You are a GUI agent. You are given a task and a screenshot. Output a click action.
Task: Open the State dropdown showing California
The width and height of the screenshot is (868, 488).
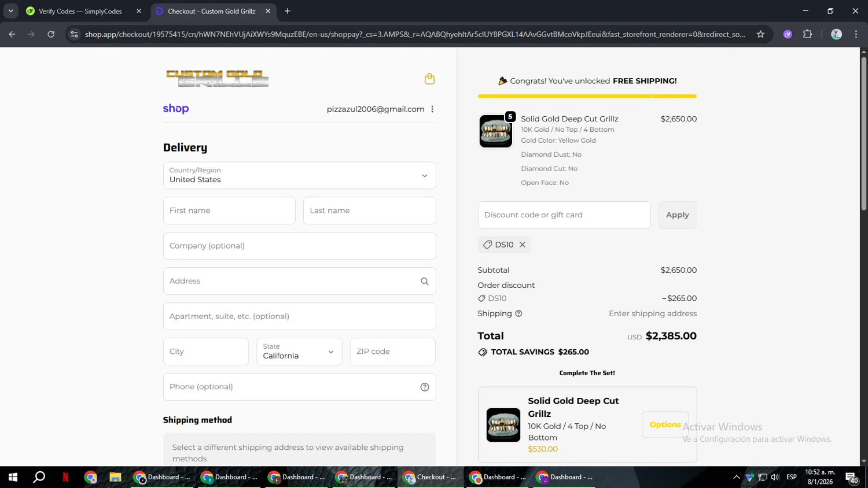tap(299, 352)
